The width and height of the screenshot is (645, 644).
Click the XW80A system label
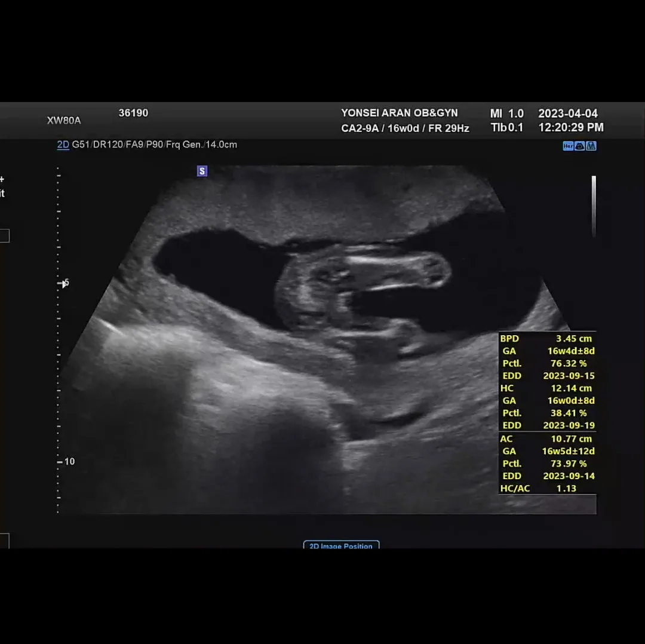point(64,121)
